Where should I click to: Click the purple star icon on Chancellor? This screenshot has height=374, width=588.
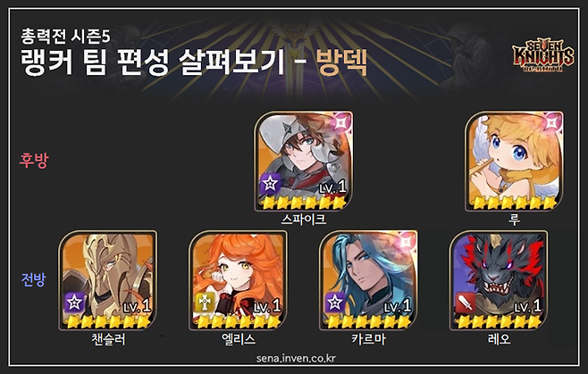pos(74,303)
